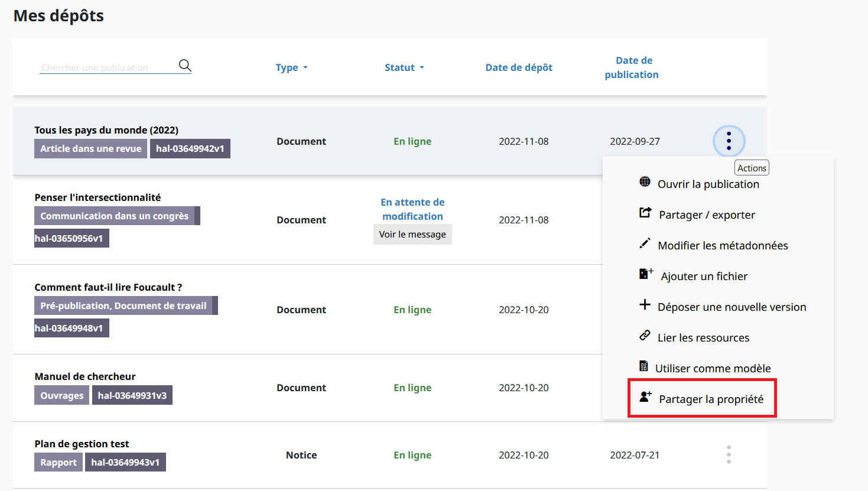
Task: Click Document type in Penser l'intersectionnalité row
Action: point(301,220)
